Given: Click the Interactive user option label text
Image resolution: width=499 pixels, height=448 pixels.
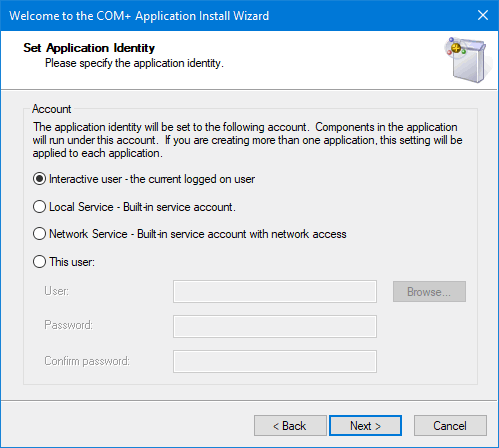Looking at the screenshot, I should click(152, 179).
